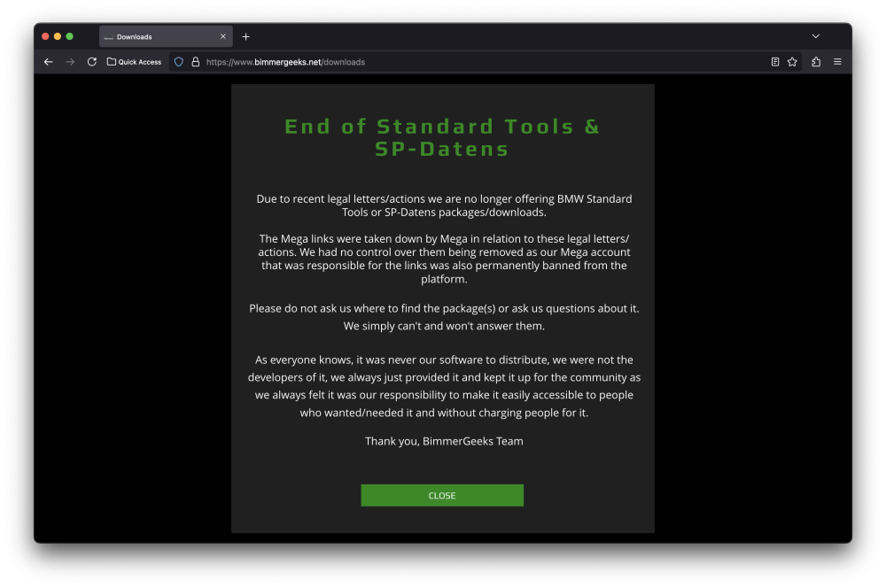This screenshot has width=886, height=588.
Task: Click the green CLOSE button
Action: coord(442,495)
